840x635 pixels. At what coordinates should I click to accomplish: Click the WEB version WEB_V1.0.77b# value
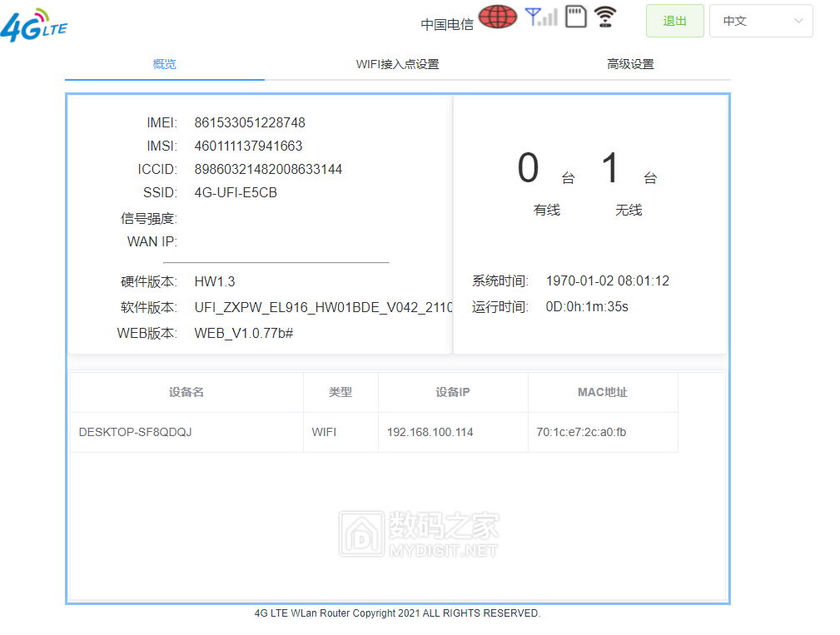[x=244, y=333]
